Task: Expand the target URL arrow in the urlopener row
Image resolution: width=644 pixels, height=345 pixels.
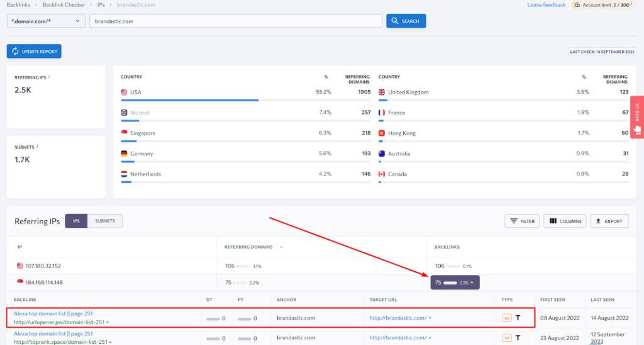Action: (x=430, y=319)
